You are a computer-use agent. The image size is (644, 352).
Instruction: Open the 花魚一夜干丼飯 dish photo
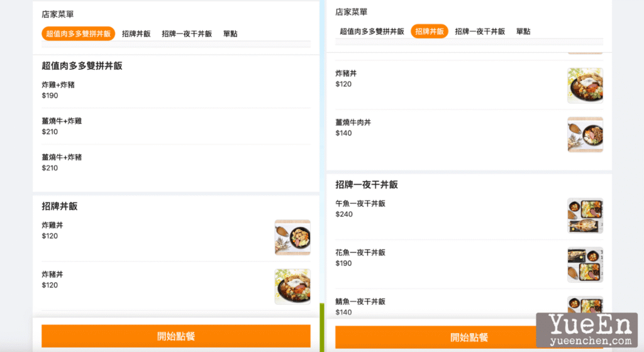(585, 264)
